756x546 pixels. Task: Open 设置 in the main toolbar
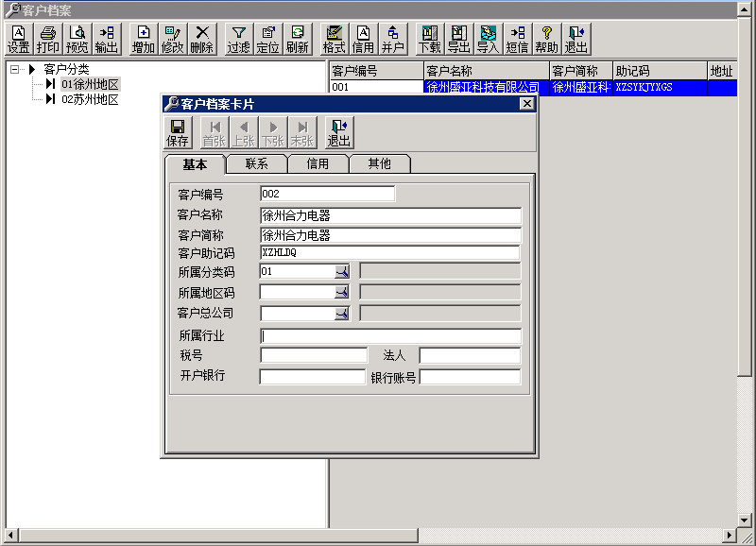pyautogui.click(x=19, y=39)
